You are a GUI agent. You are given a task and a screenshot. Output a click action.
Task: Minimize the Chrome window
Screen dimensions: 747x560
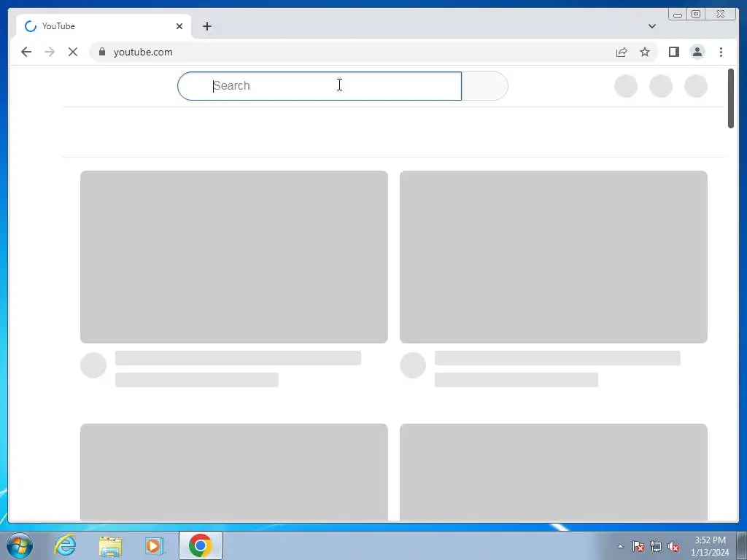click(x=678, y=15)
